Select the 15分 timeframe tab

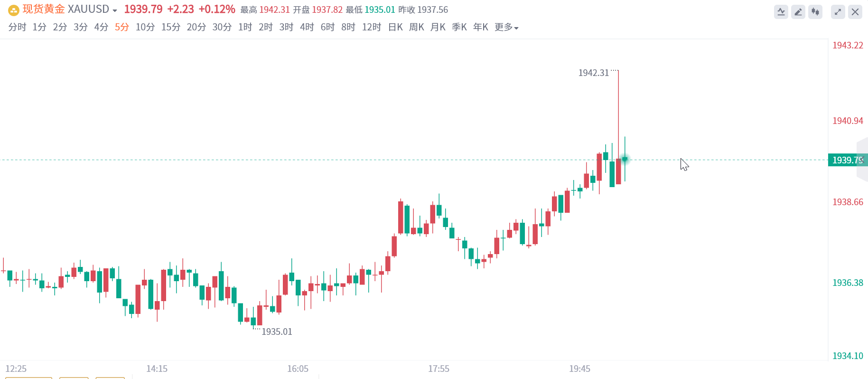171,27
